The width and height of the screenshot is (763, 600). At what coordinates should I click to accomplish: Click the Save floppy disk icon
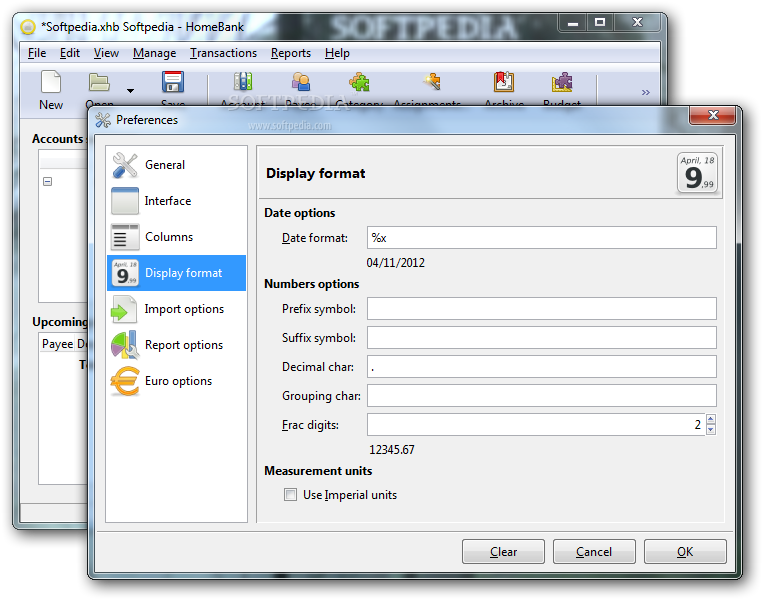(173, 82)
